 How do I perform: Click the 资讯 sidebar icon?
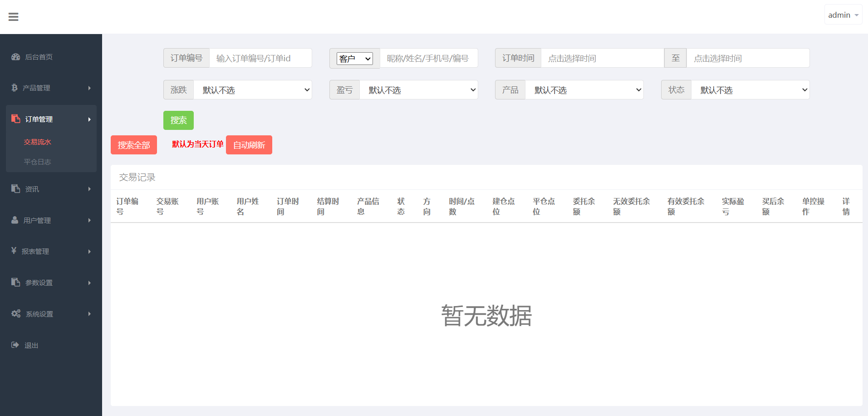pyautogui.click(x=16, y=188)
